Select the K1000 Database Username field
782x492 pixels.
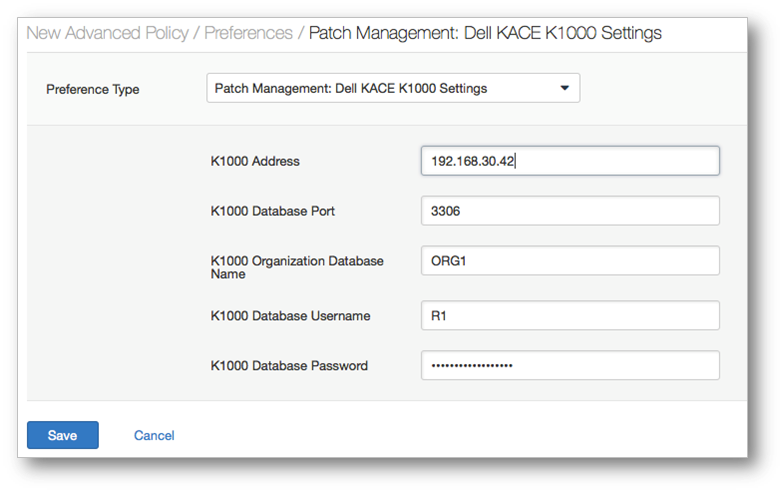coord(570,316)
